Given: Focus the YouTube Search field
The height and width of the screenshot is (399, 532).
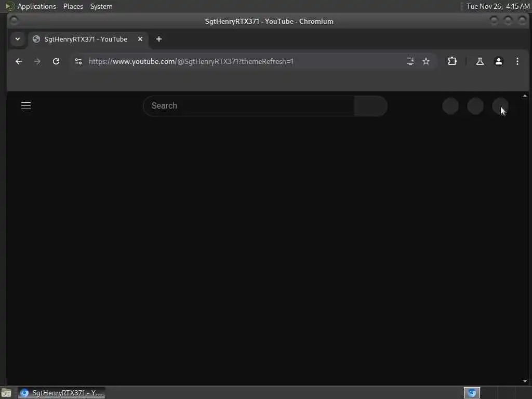Looking at the screenshot, I should pos(249,106).
